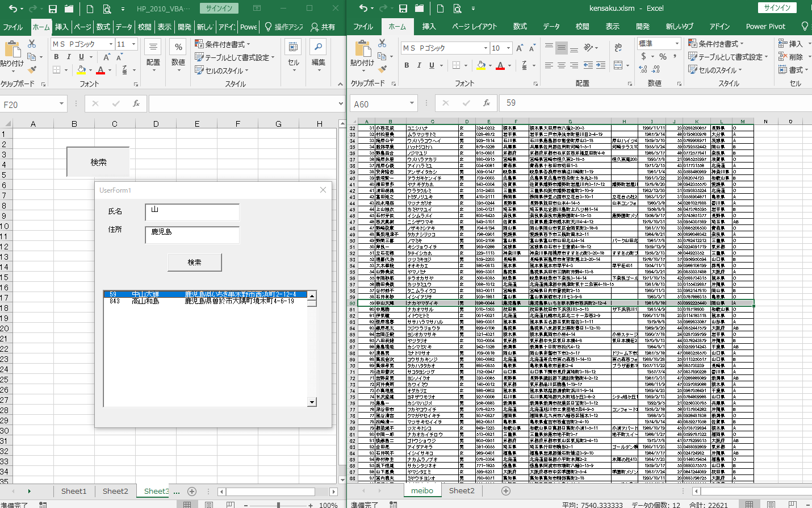Screen dimensions: 812x508
Task: Click Save icon in kensaku.xlsm title bar
Action: pos(403,9)
